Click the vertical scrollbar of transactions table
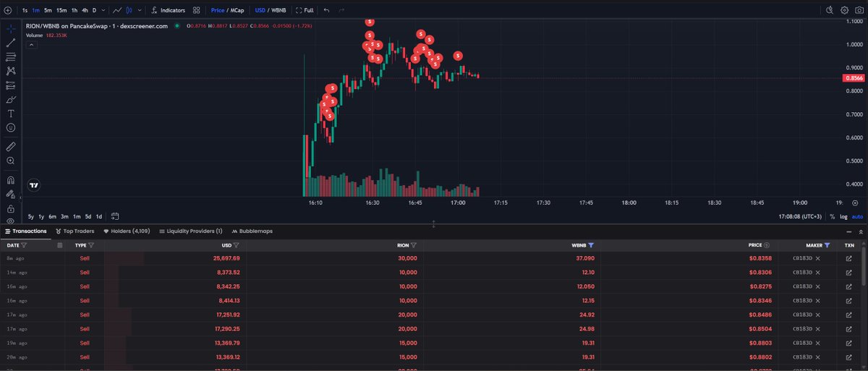Image resolution: width=868 pixels, height=371 pixels. (863, 268)
